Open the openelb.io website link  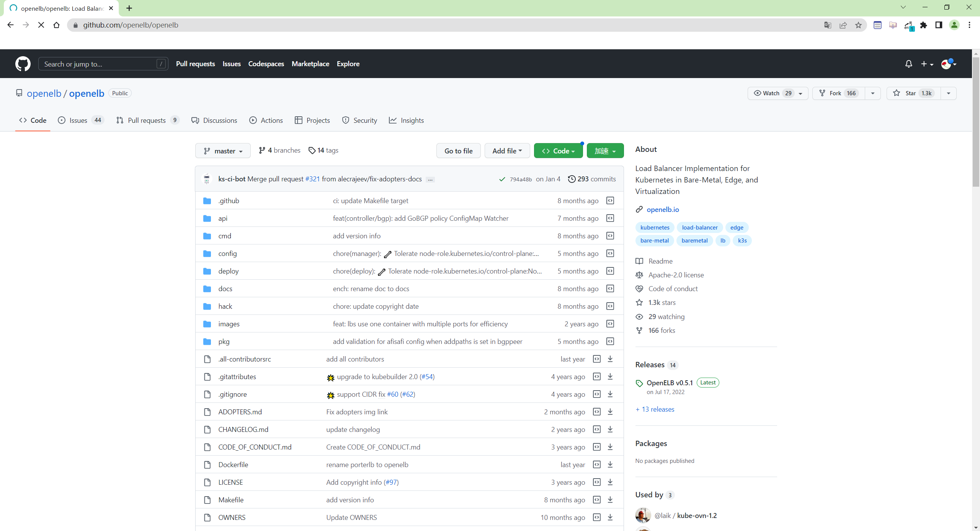[663, 210]
